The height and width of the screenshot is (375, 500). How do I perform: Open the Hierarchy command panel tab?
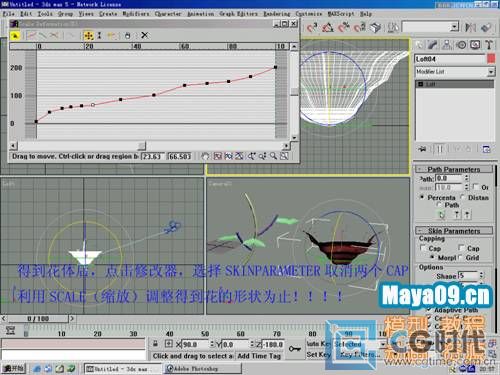tap(447, 45)
